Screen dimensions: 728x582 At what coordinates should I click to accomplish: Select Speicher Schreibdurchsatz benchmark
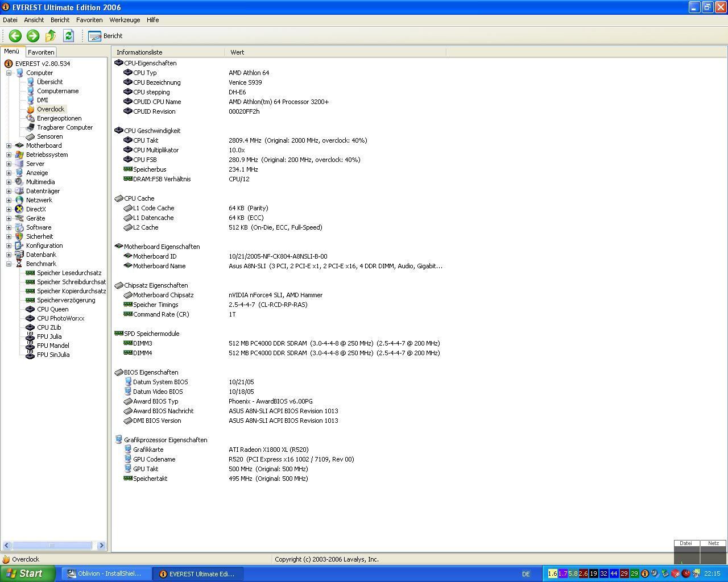[71, 282]
